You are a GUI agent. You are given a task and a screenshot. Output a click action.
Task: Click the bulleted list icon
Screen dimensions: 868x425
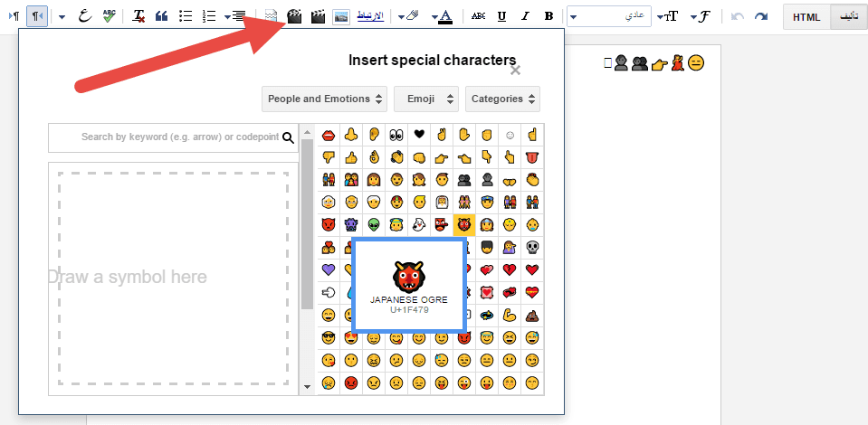186,16
